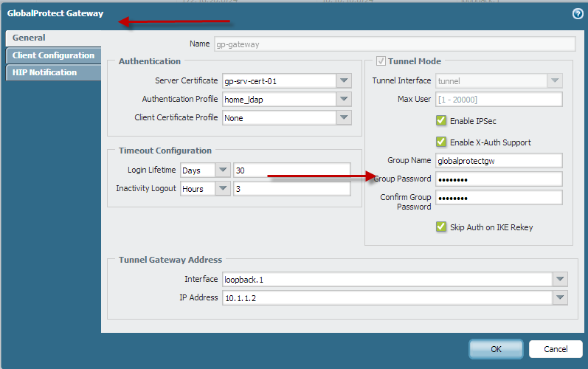
Task: Open the Client Configuration tab
Action: click(53, 55)
